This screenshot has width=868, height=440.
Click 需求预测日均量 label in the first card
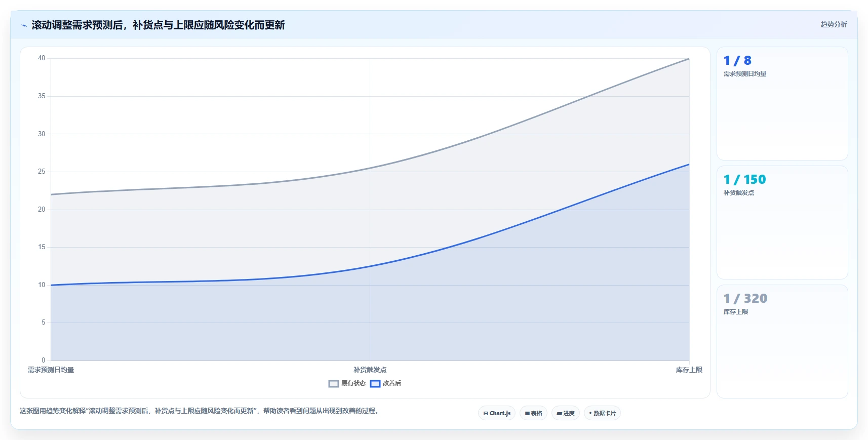[x=744, y=74]
